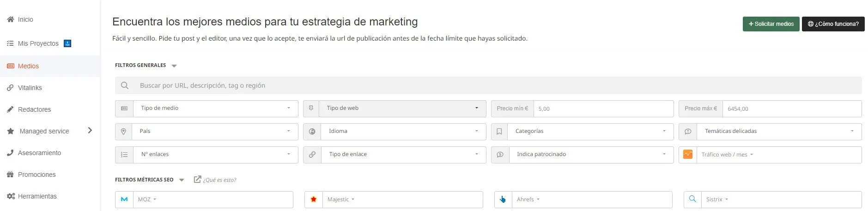Open the Ahrefs metric dropdown
Screen dimensions: 868x211
click(x=528, y=199)
